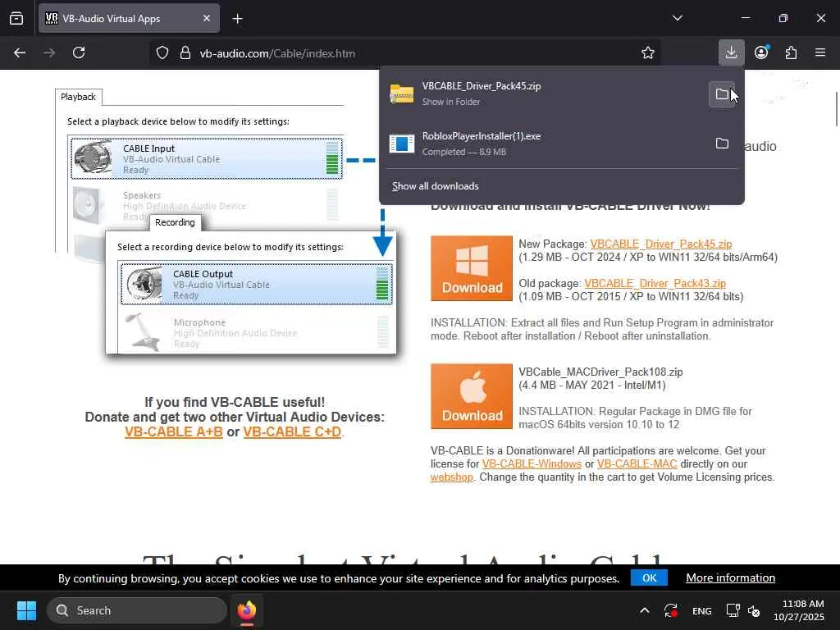Open a new browser tab
The image size is (840, 630).
[x=237, y=19]
